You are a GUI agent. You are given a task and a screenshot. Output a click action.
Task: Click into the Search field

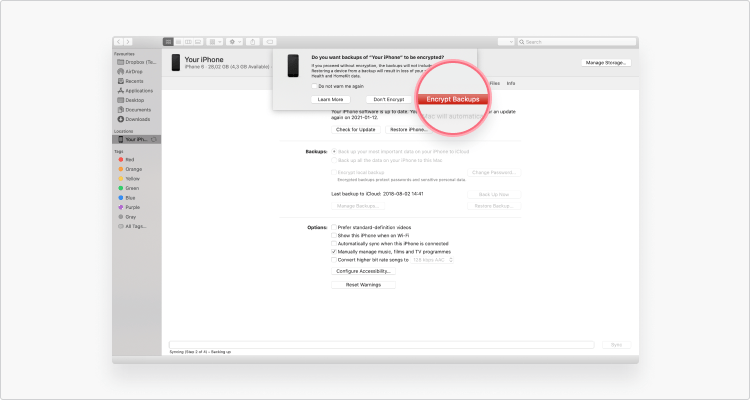(x=576, y=42)
